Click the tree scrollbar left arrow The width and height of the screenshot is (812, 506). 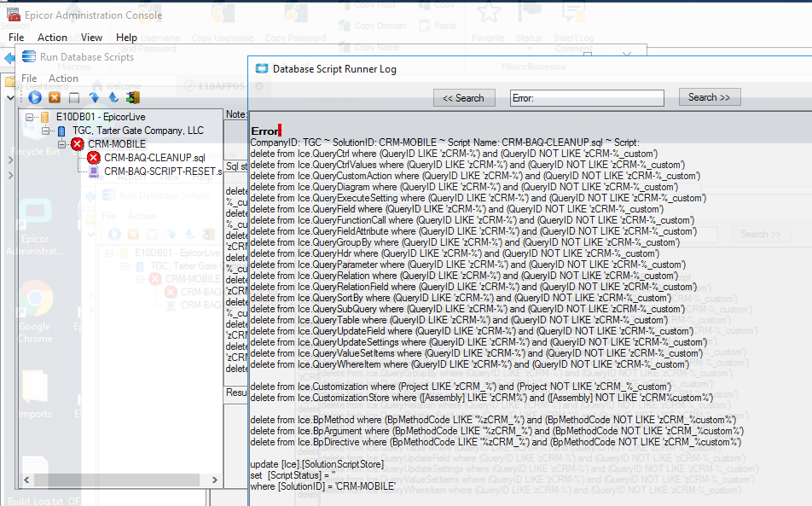click(x=27, y=480)
